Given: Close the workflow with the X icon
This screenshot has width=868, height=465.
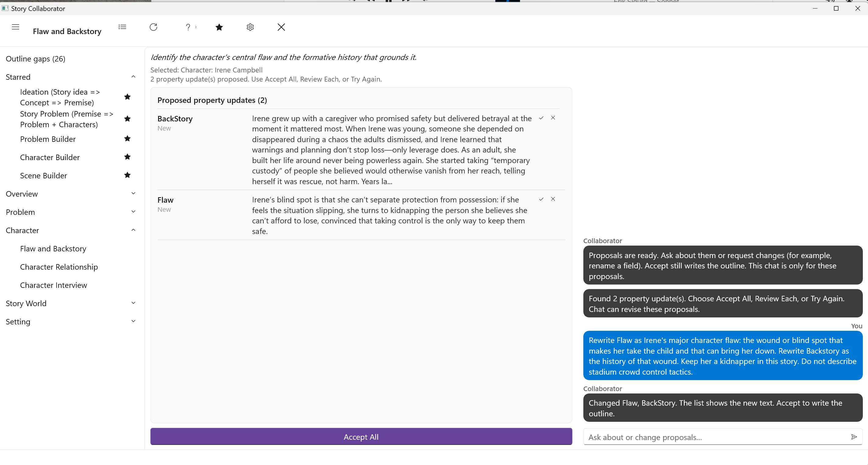Looking at the screenshot, I should point(281,27).
